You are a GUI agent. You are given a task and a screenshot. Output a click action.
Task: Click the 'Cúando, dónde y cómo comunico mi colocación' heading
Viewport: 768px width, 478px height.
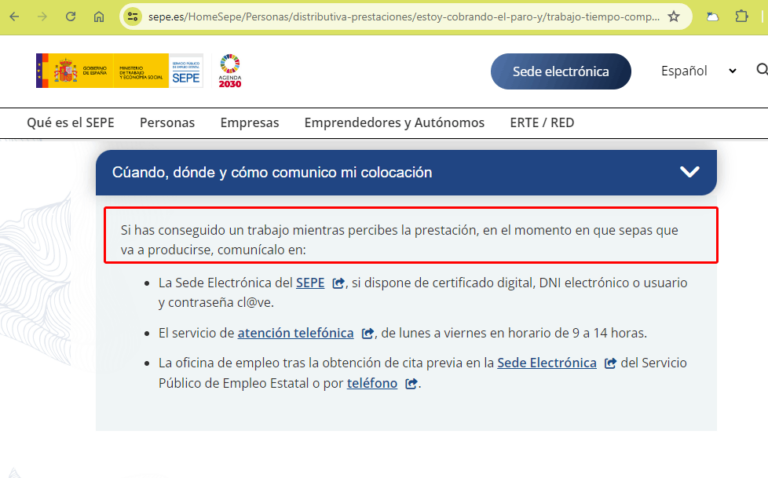[272, 172]
